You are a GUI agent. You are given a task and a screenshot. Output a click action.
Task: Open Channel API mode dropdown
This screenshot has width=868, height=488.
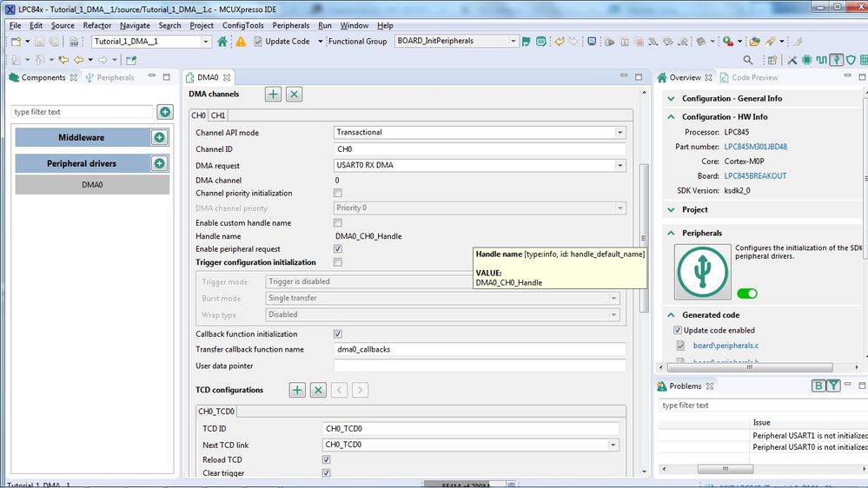point(620,132)
